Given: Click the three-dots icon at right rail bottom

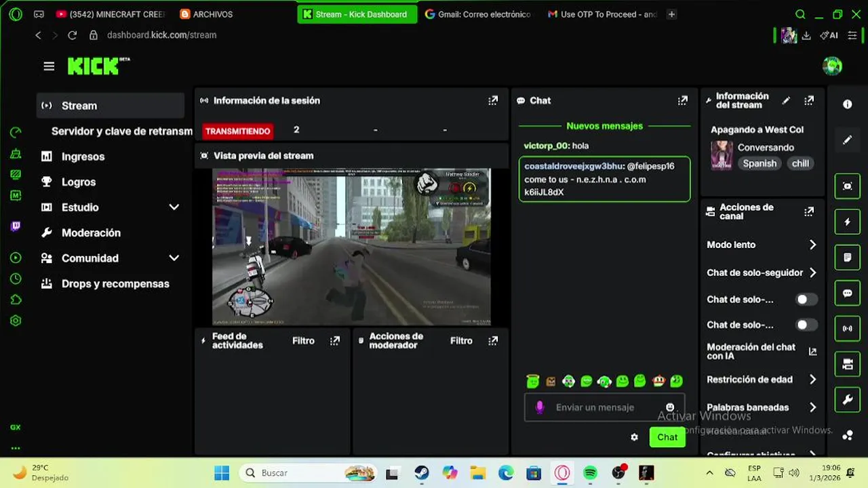Looking at the screenshot, I should tap(847, 435).
